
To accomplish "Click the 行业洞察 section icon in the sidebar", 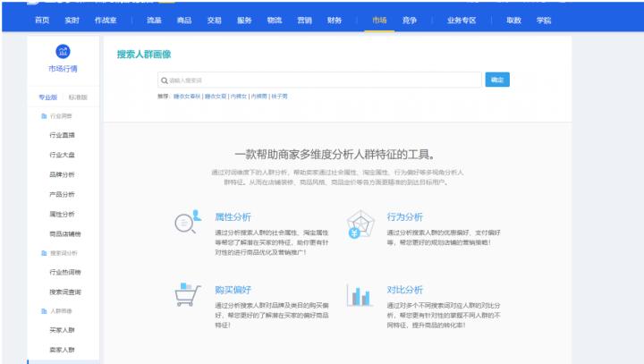I will (x=44, y=116).
